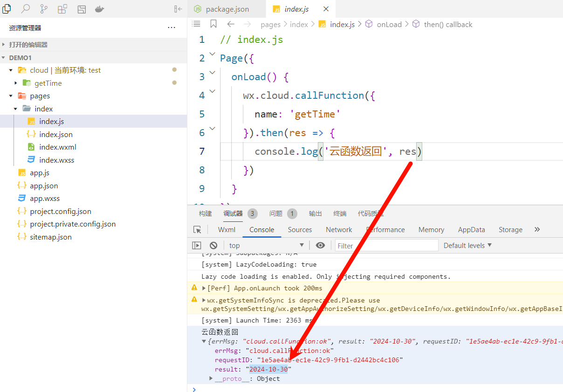563x392 pixels.
Task: Open explorer more actions ellipsis
Action: [172, 28]
